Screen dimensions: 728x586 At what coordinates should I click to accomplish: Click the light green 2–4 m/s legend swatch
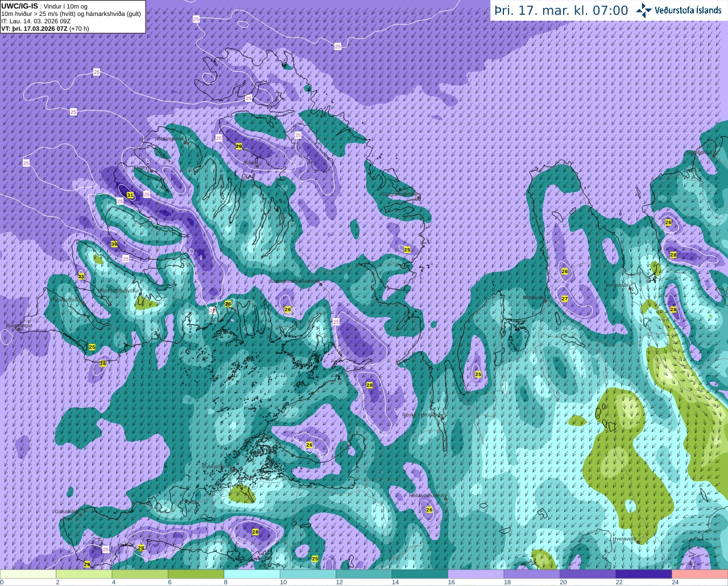(84, 574)
